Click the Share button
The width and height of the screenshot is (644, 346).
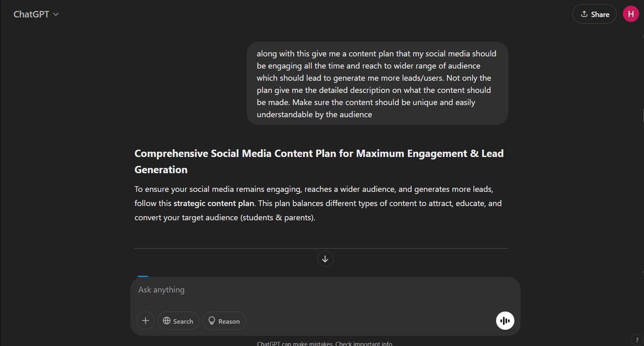pyautogui.click(x=595, y=14)
